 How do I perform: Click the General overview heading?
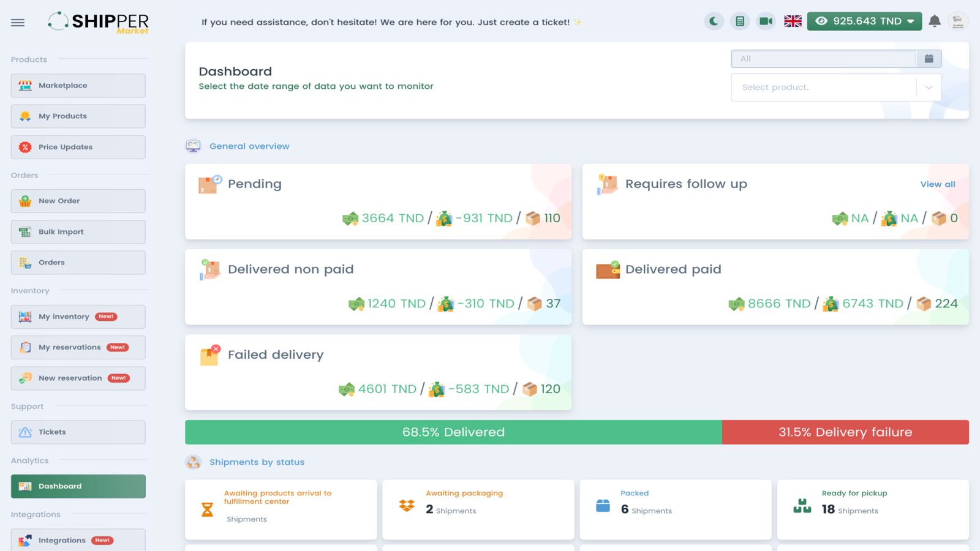(249, 146)
